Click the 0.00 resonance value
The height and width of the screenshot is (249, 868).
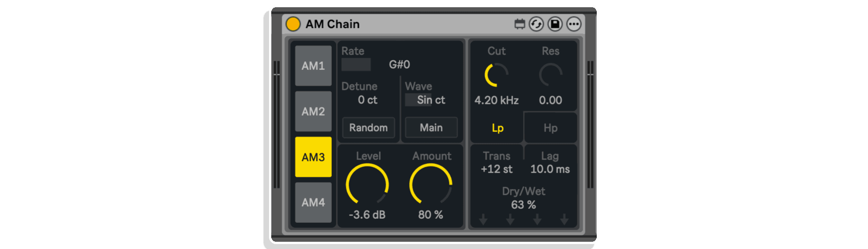551,100
